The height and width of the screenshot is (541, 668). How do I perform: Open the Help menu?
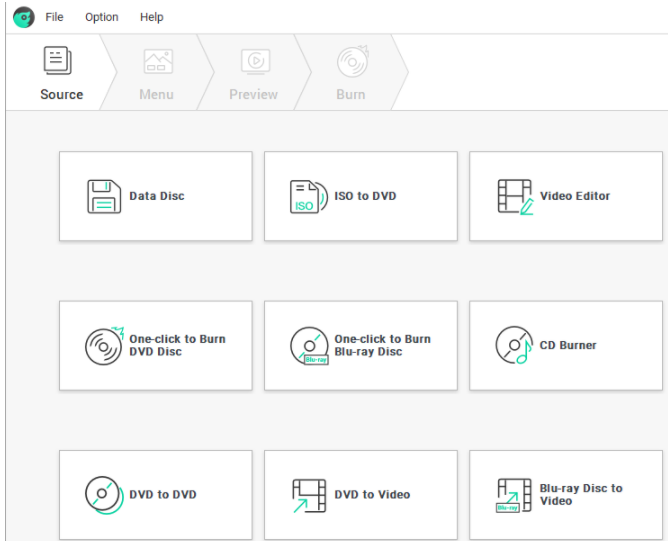click(152, 17)
